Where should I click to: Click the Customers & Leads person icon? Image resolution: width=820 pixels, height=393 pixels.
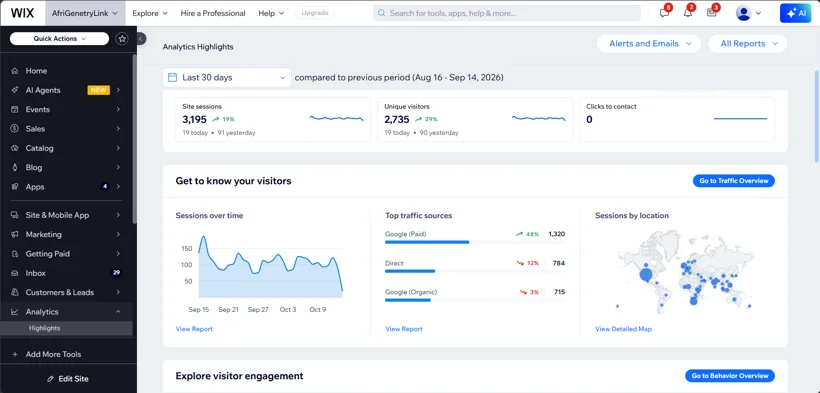(15, 293)
